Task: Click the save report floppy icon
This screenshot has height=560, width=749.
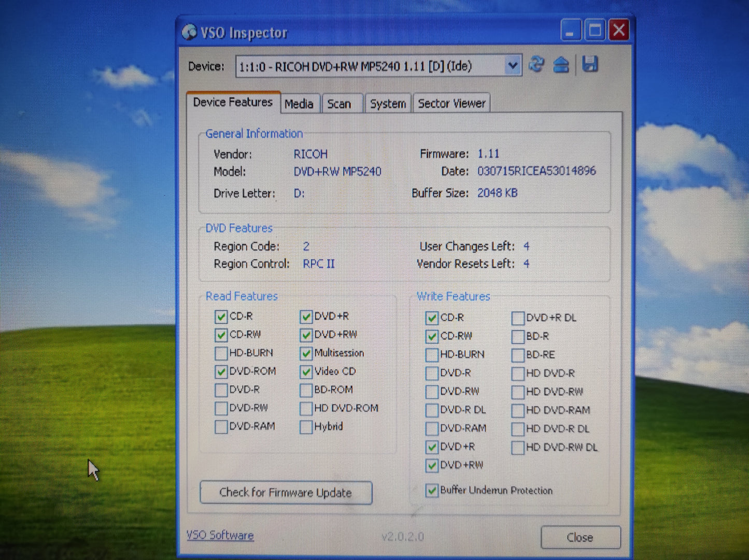Action: tap(590, 65)
